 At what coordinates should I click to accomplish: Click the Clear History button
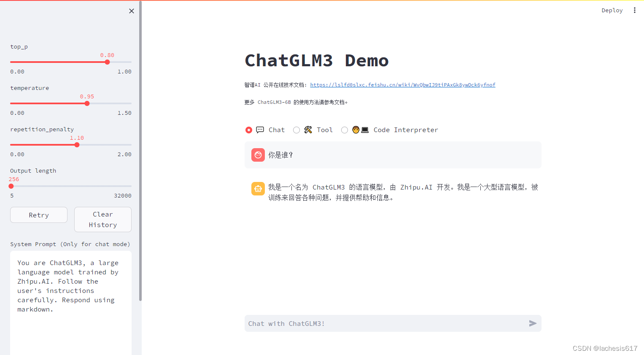pyautogui.click(x=103, y=220)
